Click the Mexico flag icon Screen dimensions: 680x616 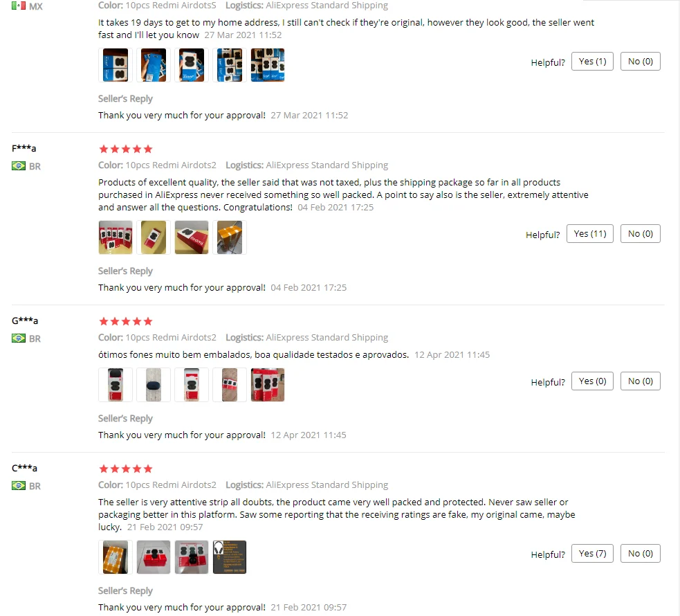(x=19, y=6)
